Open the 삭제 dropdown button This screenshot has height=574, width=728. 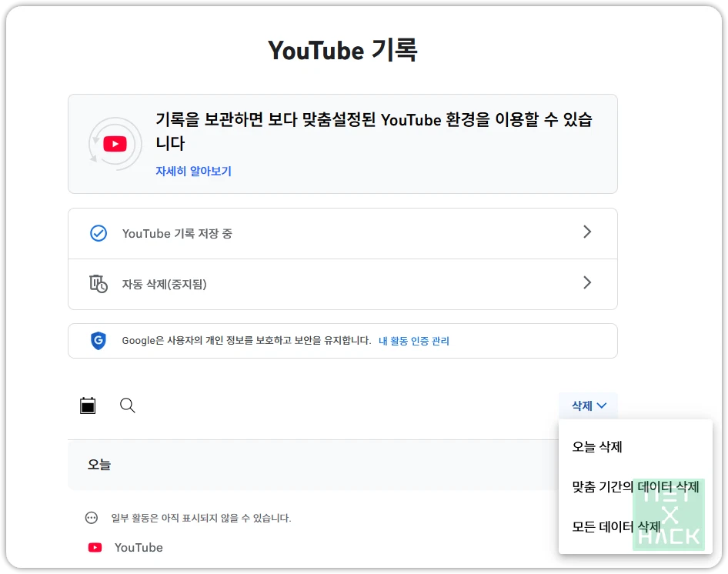tap(588, 405)
